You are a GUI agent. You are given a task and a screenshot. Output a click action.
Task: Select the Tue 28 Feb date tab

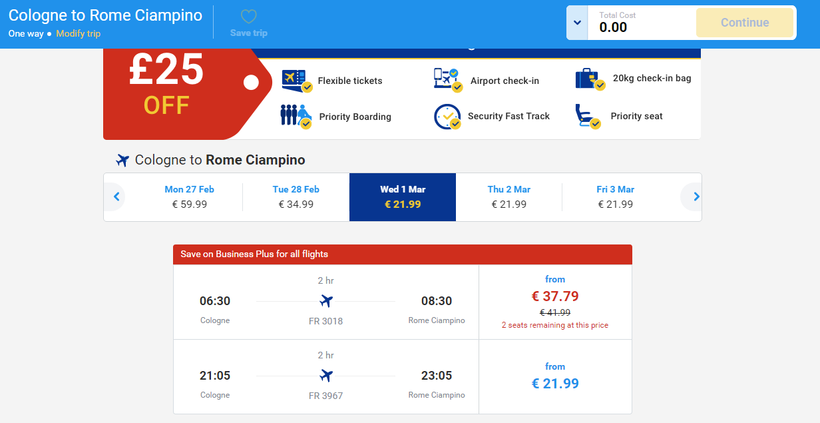(296, 197)
